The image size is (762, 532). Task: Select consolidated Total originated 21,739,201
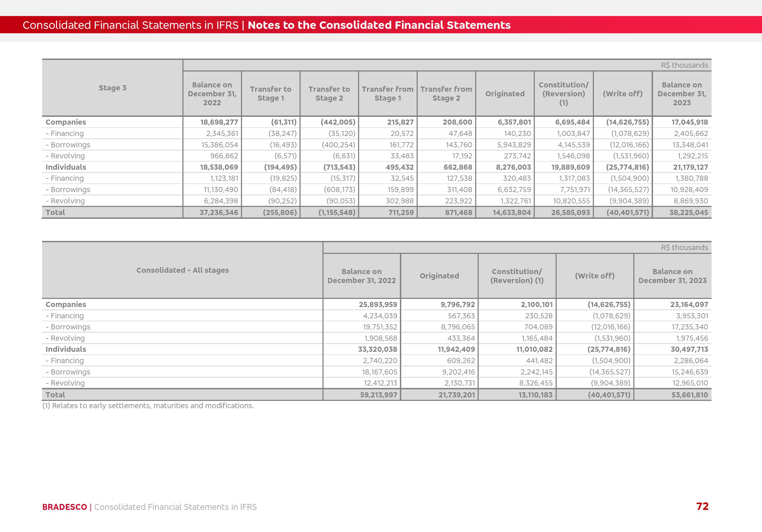coord(456,395)
